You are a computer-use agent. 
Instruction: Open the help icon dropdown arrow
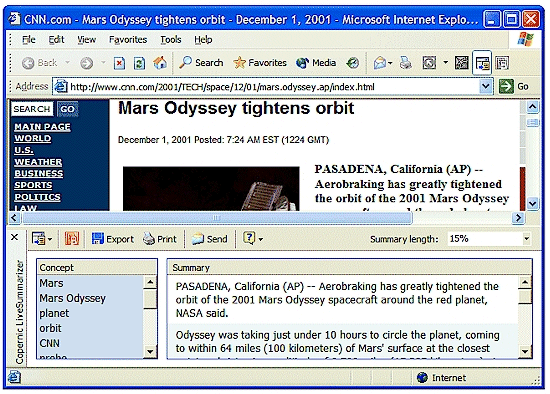(261, 240)
